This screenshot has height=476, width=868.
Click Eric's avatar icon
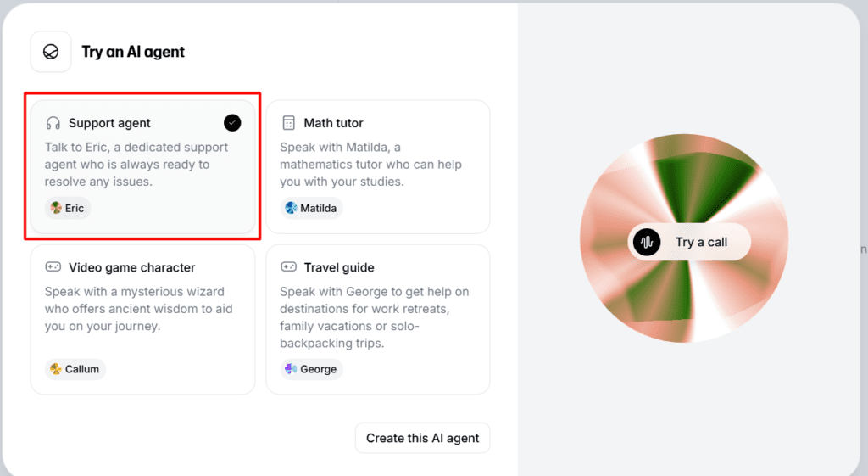click(x=56, y=208)
